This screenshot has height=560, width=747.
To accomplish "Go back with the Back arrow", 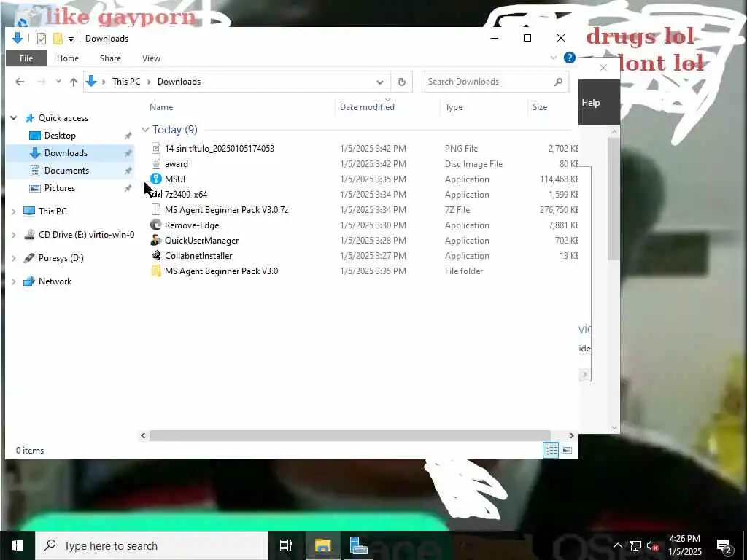I will coord(20,82).
